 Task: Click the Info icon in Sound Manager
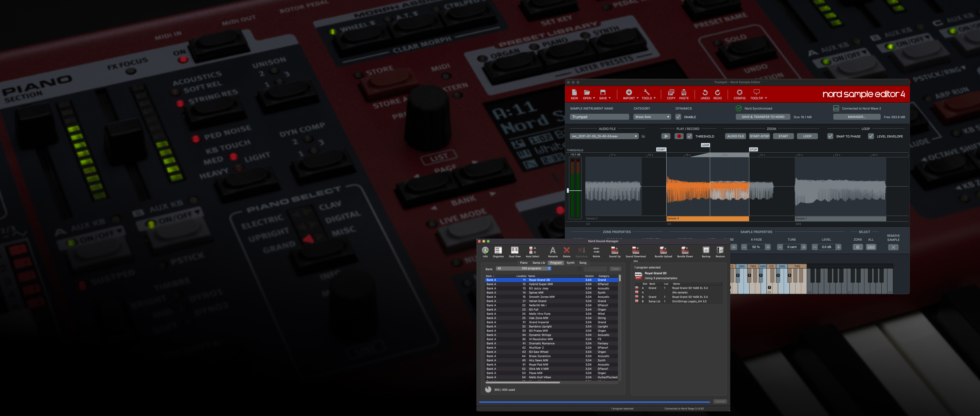point(485,252)
